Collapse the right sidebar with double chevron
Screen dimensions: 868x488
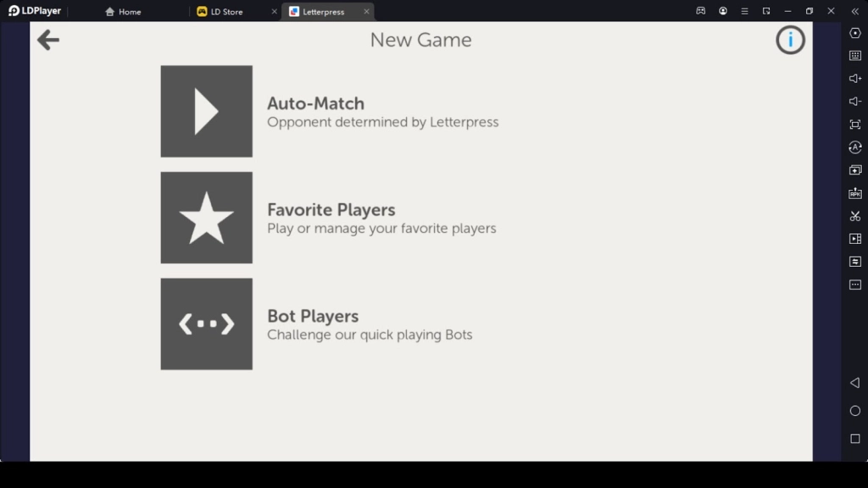coord(854,11)
